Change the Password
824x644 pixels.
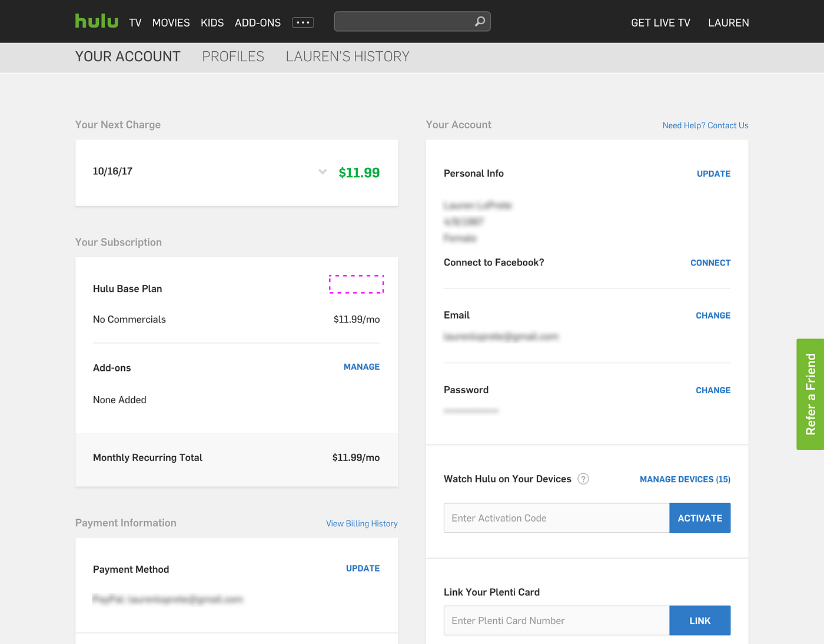[713, 390]
